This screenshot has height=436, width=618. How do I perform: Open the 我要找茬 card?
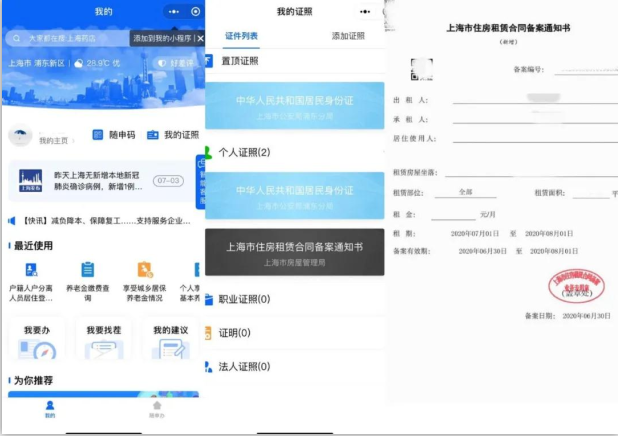click(103, 338)
